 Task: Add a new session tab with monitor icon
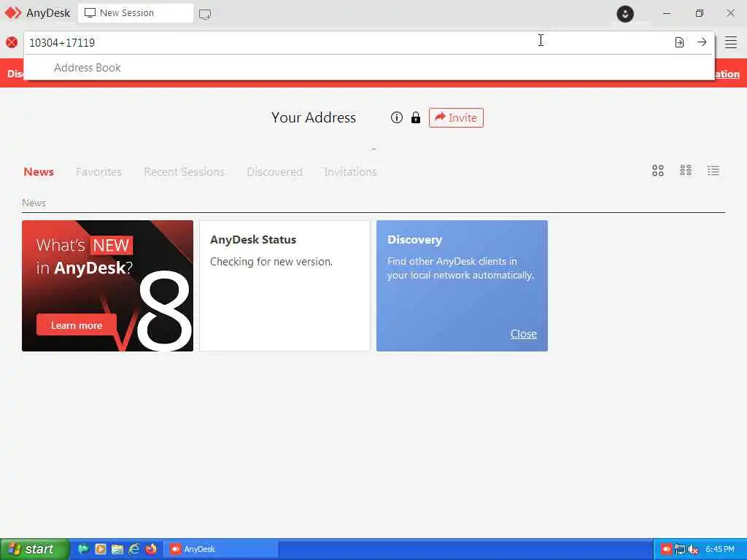[x=205, y=14]
